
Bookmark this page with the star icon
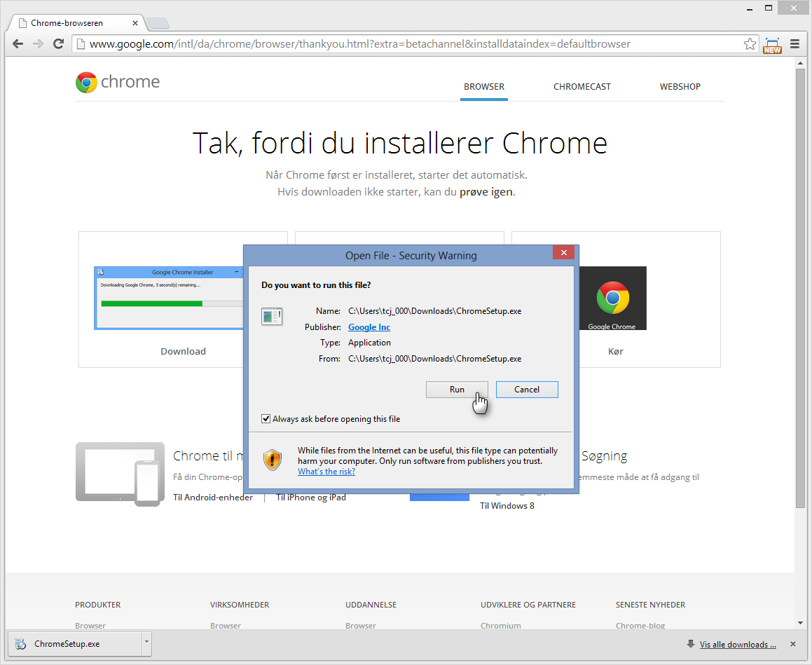750,44
